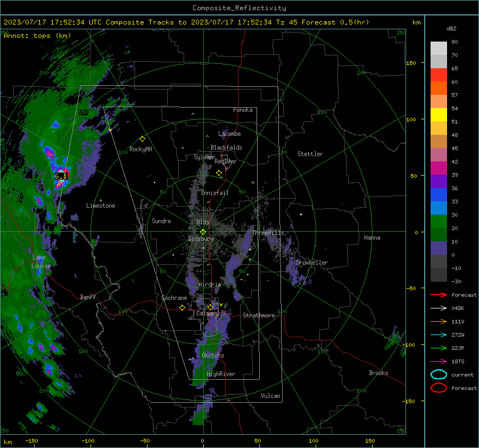Screen dimensions: 479x448
Task: Click the 150 tick on right axis
Action: 411,63
